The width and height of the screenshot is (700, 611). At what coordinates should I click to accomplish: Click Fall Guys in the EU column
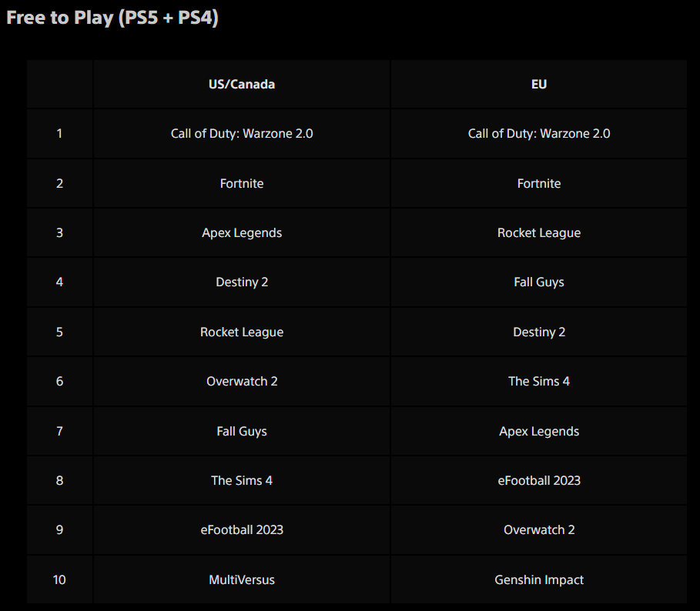[539, 282]
